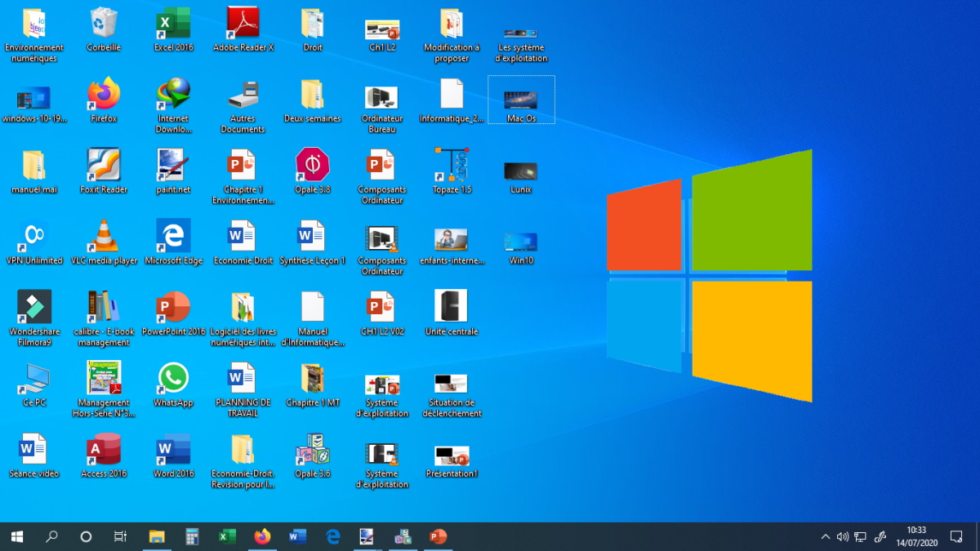Select the Internet Download Manager shortcut

(x=173, y=106)
